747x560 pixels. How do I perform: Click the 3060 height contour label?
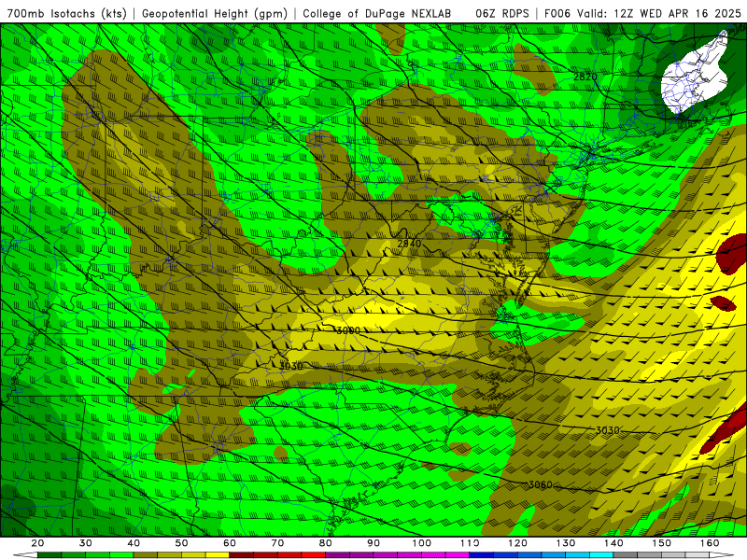[541, 484]
